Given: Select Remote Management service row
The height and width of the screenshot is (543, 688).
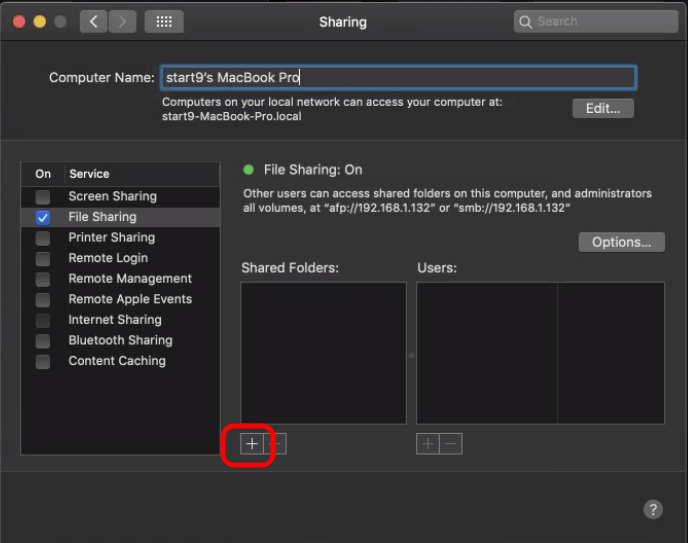Looking at the screenshot, I should pyautogui.click(x=130, y=279).
